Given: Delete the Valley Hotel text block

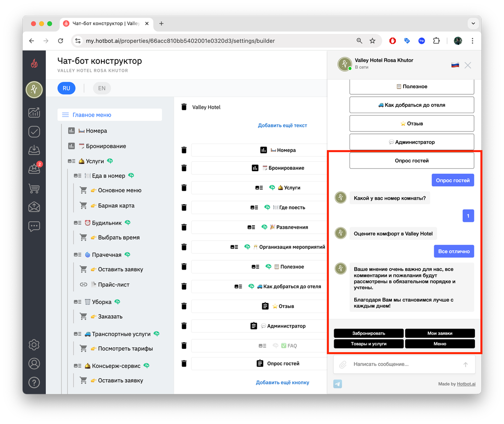Looking at the screenshot, I should click(184, 107).
